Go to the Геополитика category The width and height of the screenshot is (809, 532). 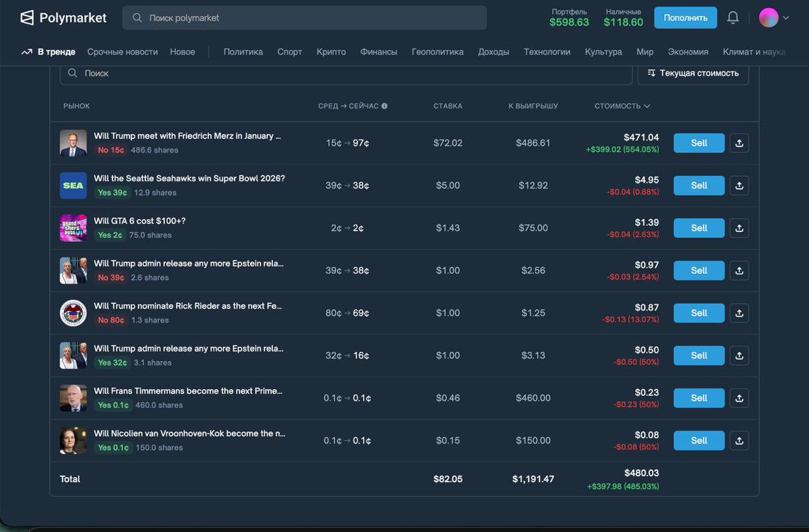pyautogui.click(x=438, y=52)
